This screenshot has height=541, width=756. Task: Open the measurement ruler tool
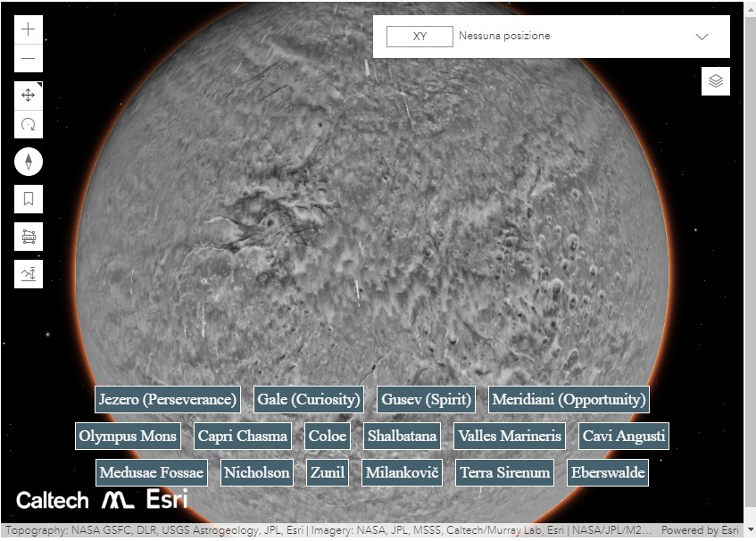29,237
